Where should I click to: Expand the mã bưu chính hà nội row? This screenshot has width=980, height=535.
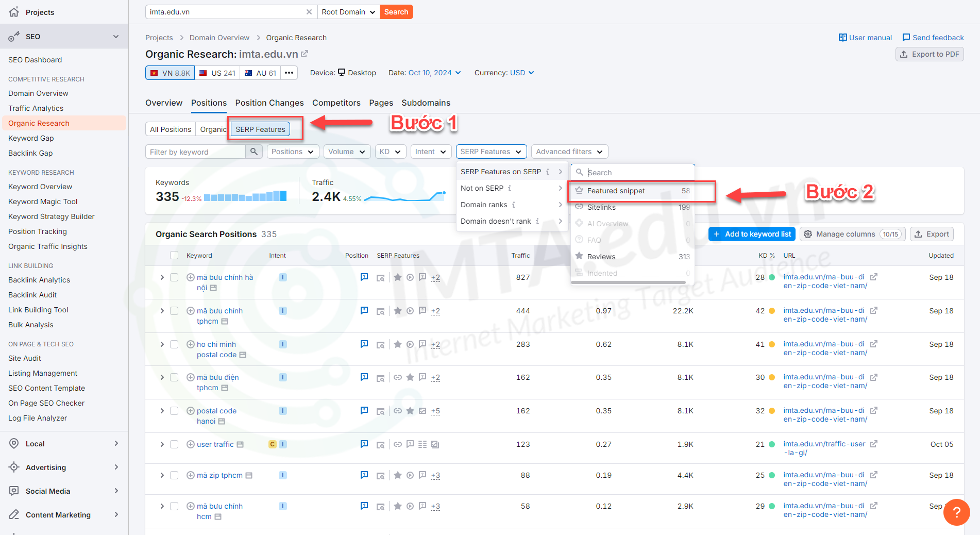162,277
